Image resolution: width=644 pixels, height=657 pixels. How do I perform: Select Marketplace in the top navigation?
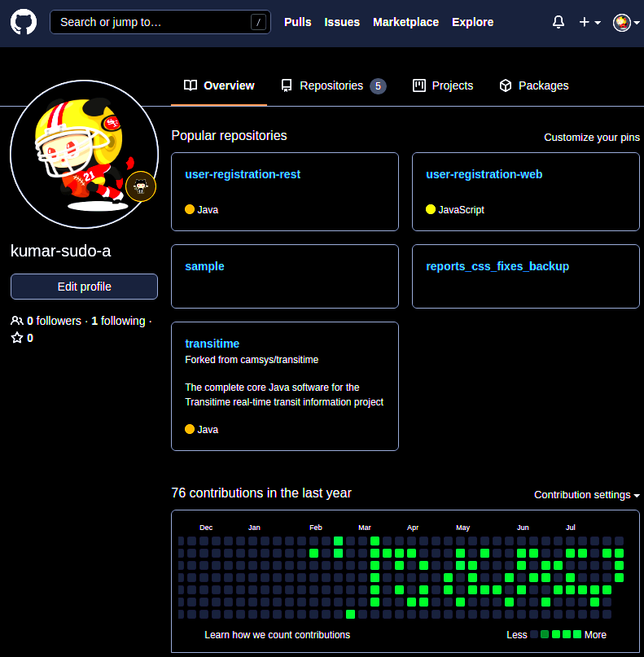point(405,22)
